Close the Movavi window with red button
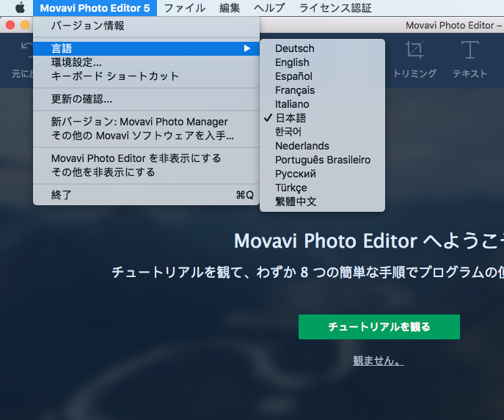This screenshot has width=504, height=420. tap(10, 25)
